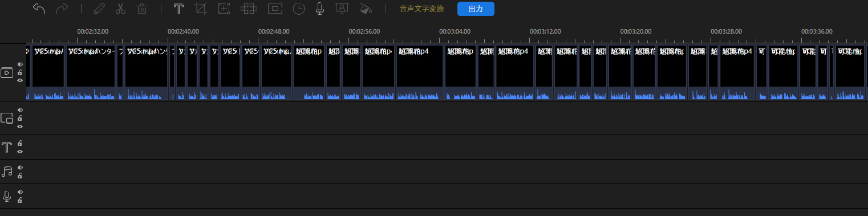The height and width of the screenshot is (216, 868).
Task: Mute the main video track speaker
Action: point(20,64)
